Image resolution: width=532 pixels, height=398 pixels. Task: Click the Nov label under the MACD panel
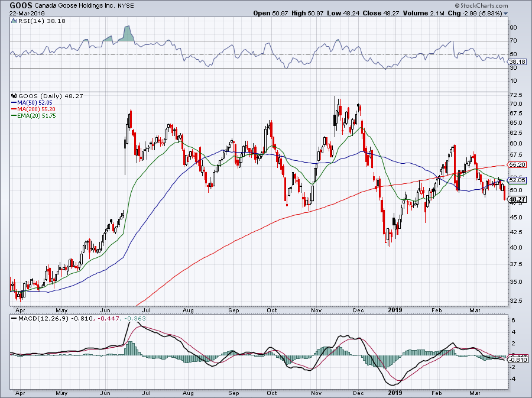316,393
